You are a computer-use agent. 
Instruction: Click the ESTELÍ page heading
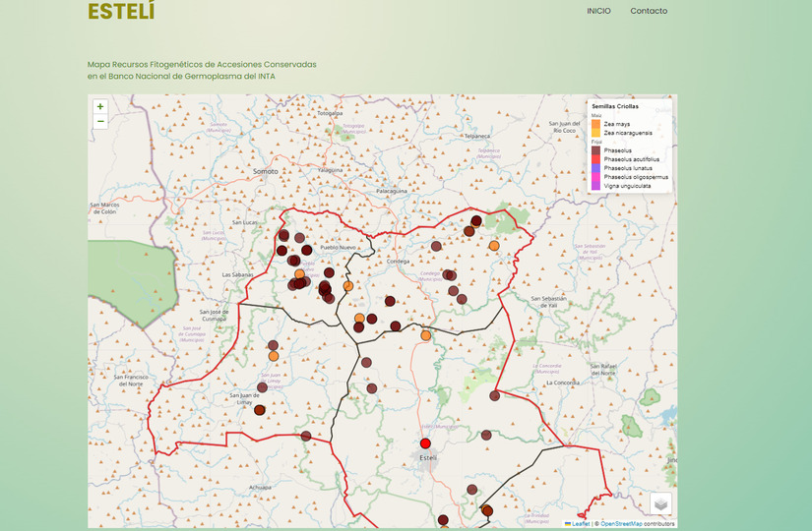click(x=121, y=12)
